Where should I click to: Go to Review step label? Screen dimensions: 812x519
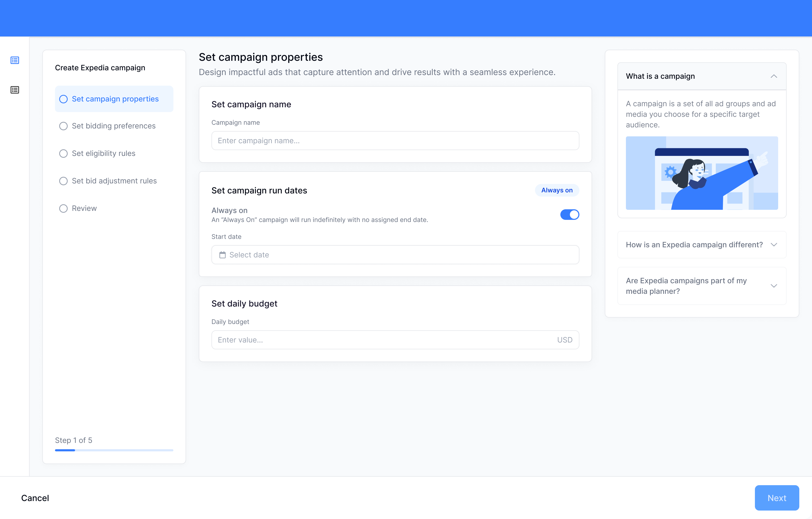click(x=84, y=208)
